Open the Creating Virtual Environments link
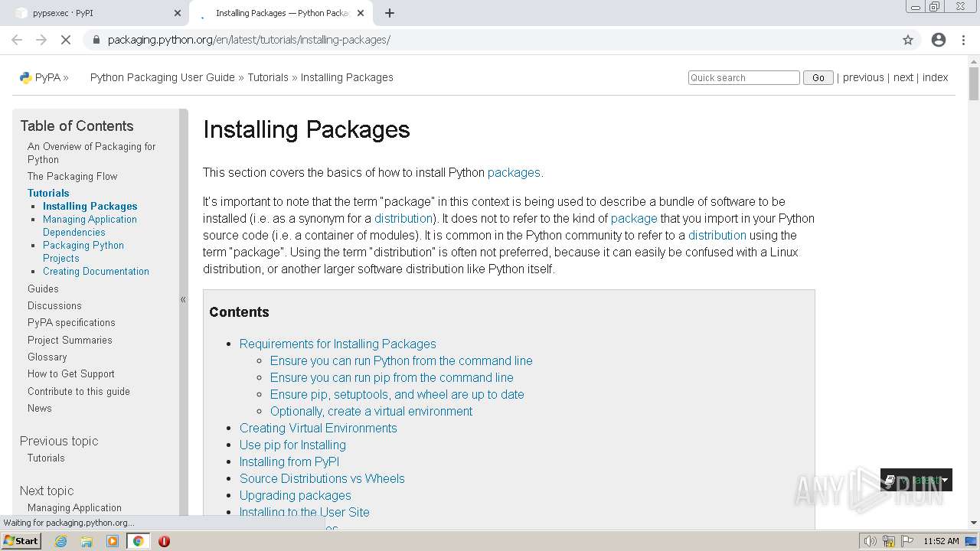This screenshot has width=980, height=551. [318, 428]
